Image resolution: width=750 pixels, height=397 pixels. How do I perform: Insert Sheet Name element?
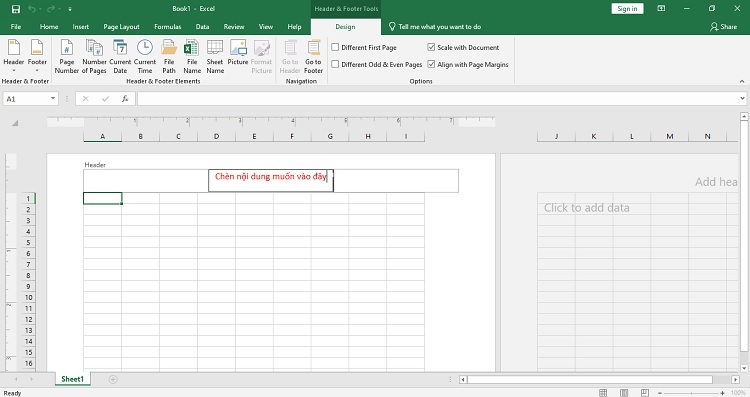click(215, 56)
